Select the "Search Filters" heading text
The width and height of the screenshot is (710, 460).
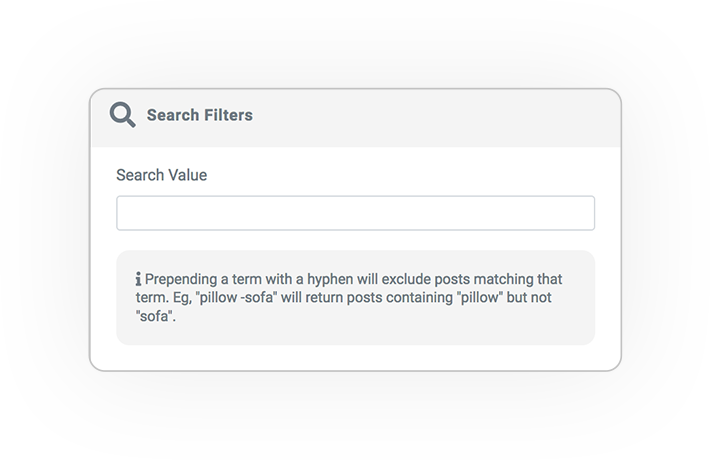pos(200,115)
